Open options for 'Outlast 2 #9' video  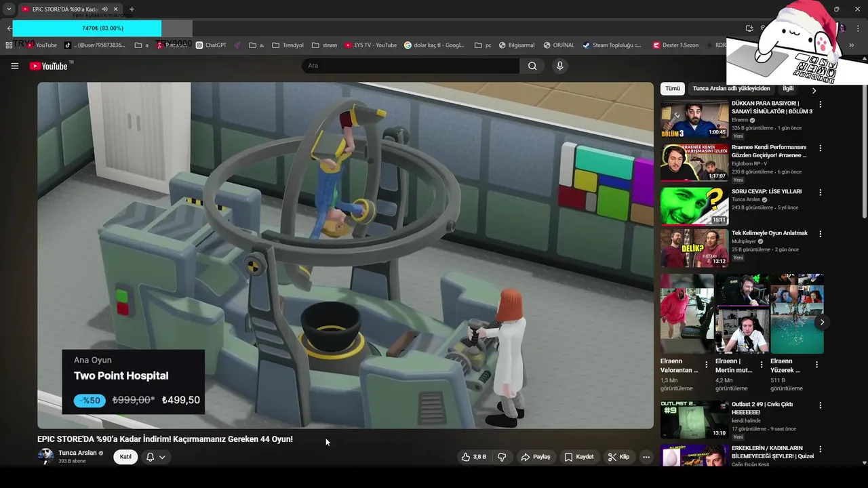(820, 405)
